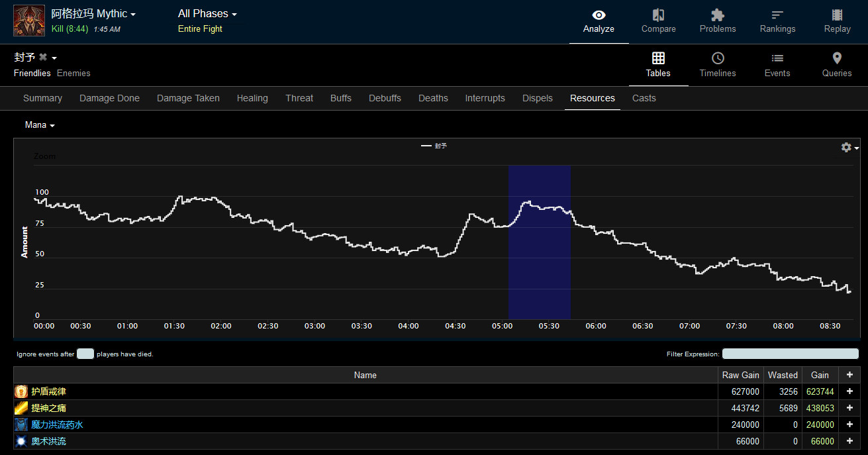The width and height of the screenshot is (868, 455).
Task: Open the Compare view
Action: point(658,15)
